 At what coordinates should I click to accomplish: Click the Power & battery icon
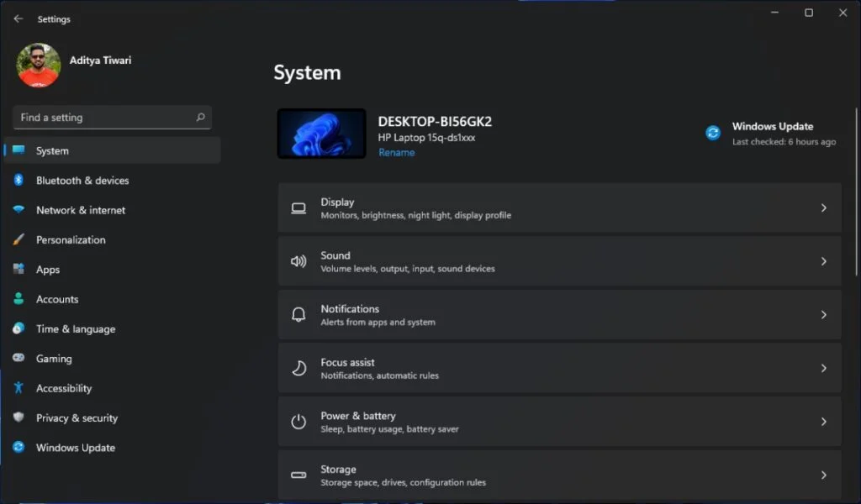click(298, 421)
